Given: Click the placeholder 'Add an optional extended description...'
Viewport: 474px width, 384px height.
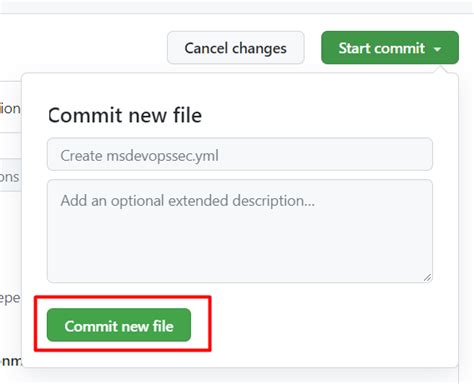Looking at the screenshot, I should point(188,201).
